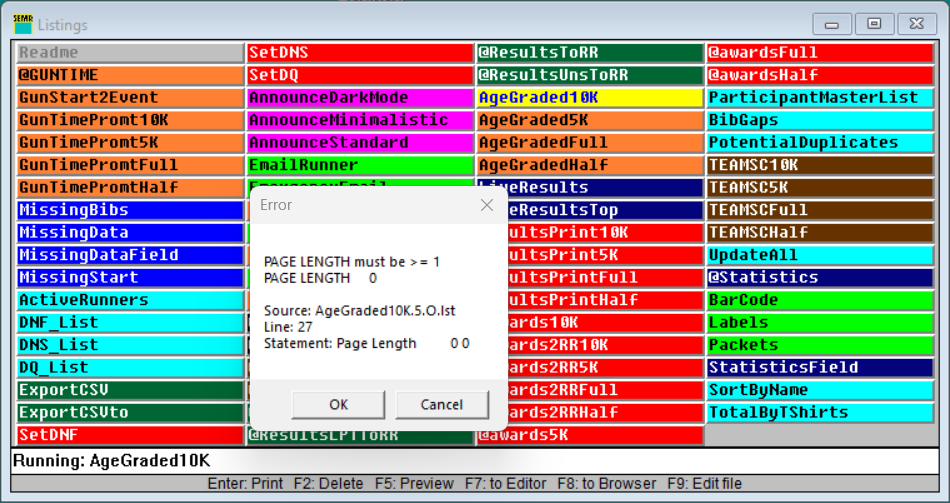Select @Statistics listing
The image size is (950, 503).
[x=820, y=278]
